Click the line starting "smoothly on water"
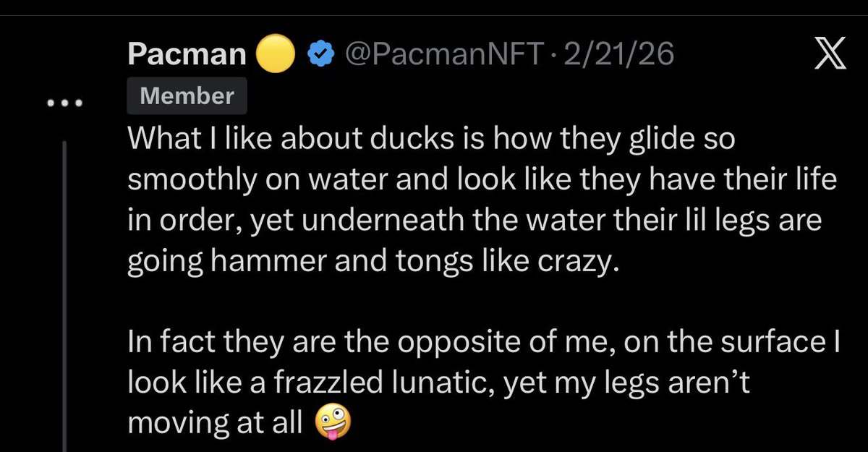This screenshot has height=452, width=868. pyautogui.click(x=482, y=181)
